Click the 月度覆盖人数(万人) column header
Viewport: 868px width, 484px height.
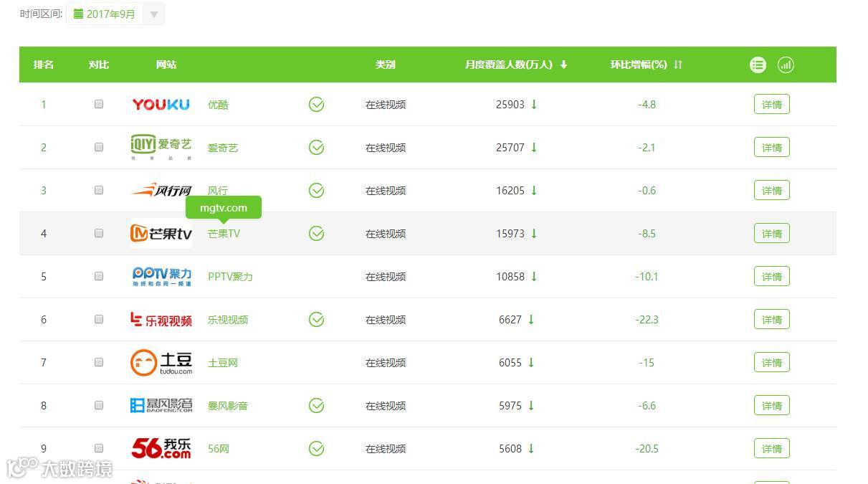(x=509, y=65)
